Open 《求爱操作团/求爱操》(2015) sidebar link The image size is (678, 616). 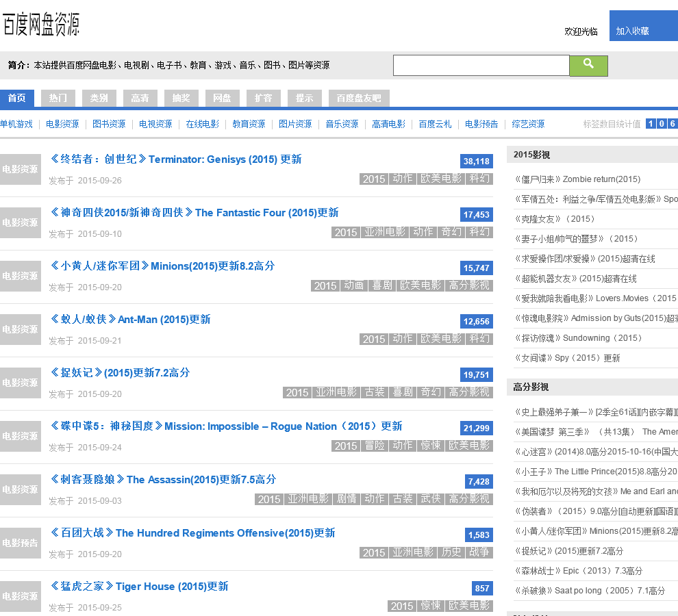[x=585, y=259]
